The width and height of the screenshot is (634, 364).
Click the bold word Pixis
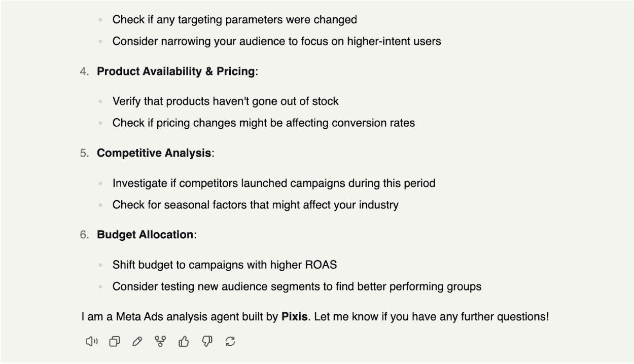[294, 317]
